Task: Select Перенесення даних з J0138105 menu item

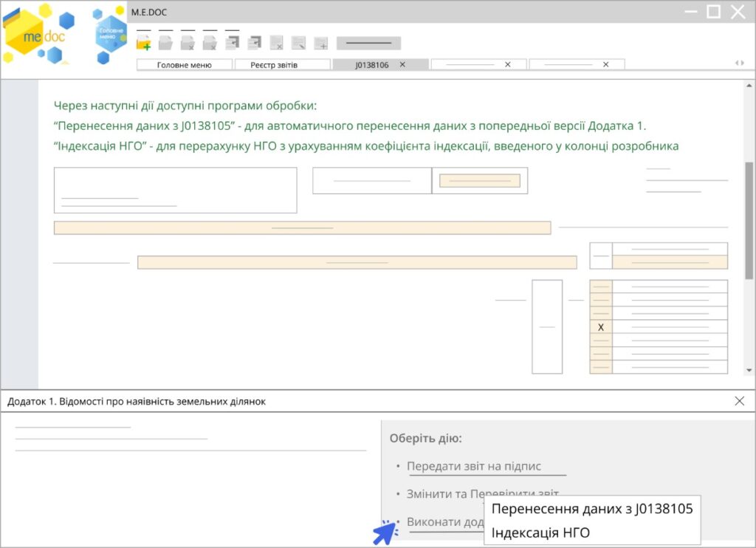Action: pos(592,509)
